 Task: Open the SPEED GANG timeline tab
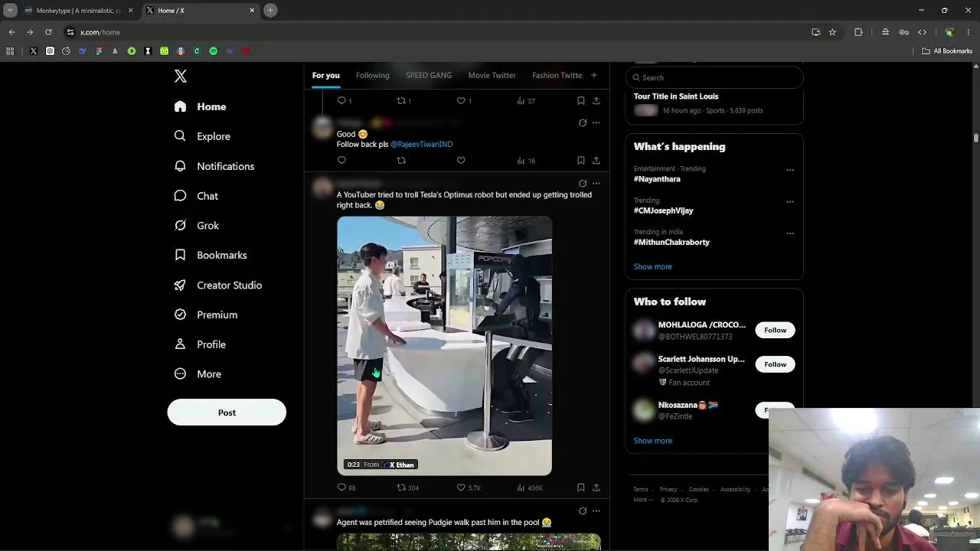[429, 75]
